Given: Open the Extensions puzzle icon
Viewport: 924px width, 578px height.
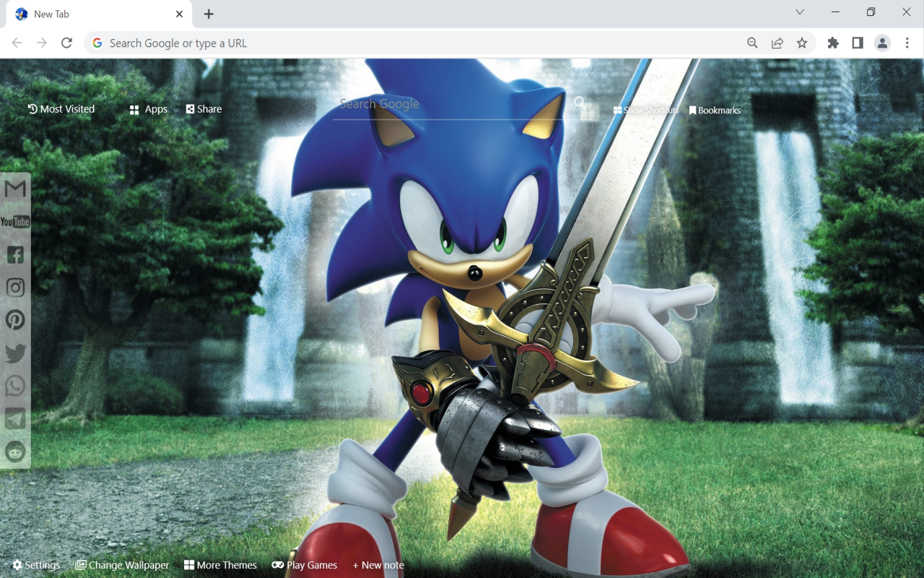Looking at the screenshot, I should [x=833, y=43].
